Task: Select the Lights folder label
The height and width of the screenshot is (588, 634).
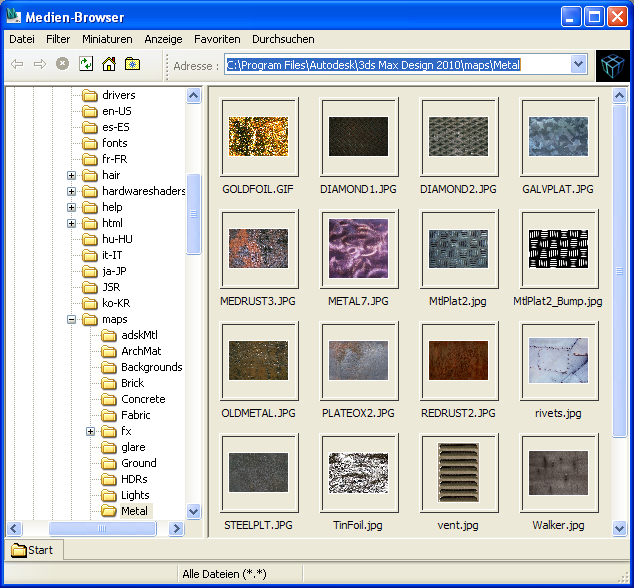Action: pyautogui.click(x=135, y=495)
